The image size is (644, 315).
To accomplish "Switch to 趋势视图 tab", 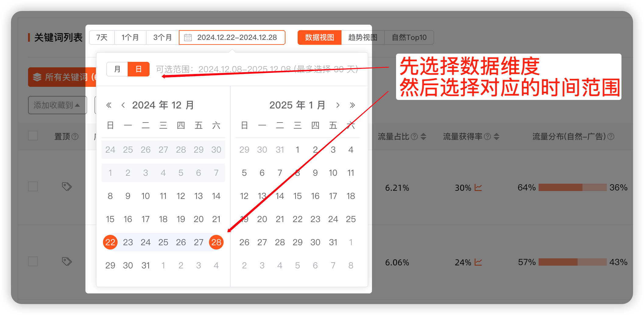I will point(363,37).
